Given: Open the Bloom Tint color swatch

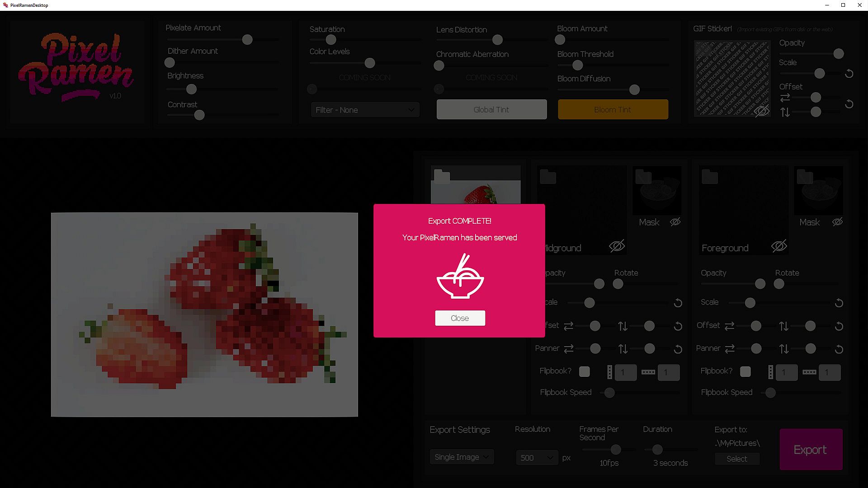Looking at the screenshot, I should click(613, 109).
